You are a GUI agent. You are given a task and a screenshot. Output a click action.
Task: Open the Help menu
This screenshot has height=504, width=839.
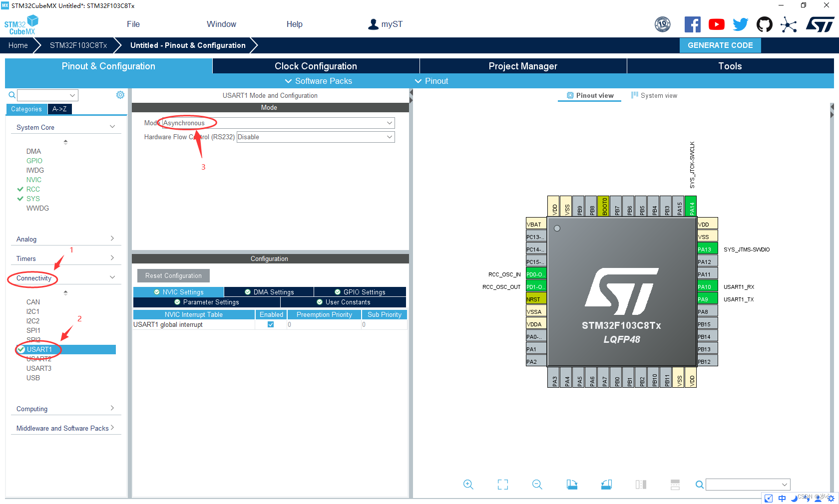(295, 24)
